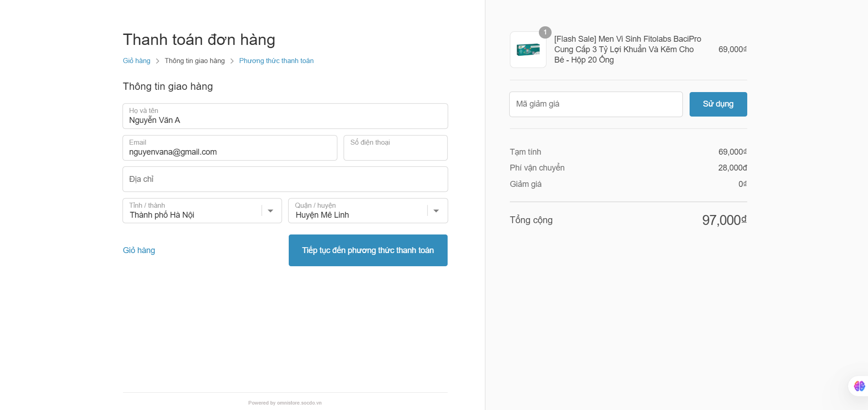Switch to the Phương thức thanh toán breadcrumb step
Viewport: 868px width, 410px height.
click(276, 61)
